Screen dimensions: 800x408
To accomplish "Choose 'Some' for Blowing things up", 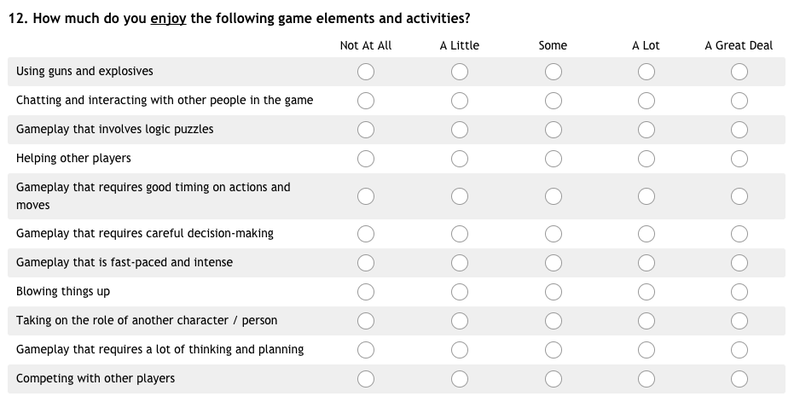I will click(553, 292).
